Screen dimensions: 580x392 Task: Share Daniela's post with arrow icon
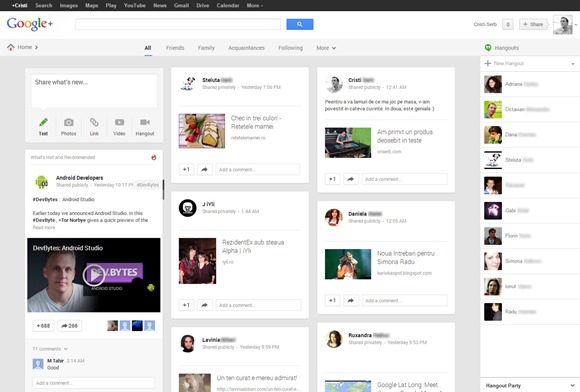[x=350, y=300]
